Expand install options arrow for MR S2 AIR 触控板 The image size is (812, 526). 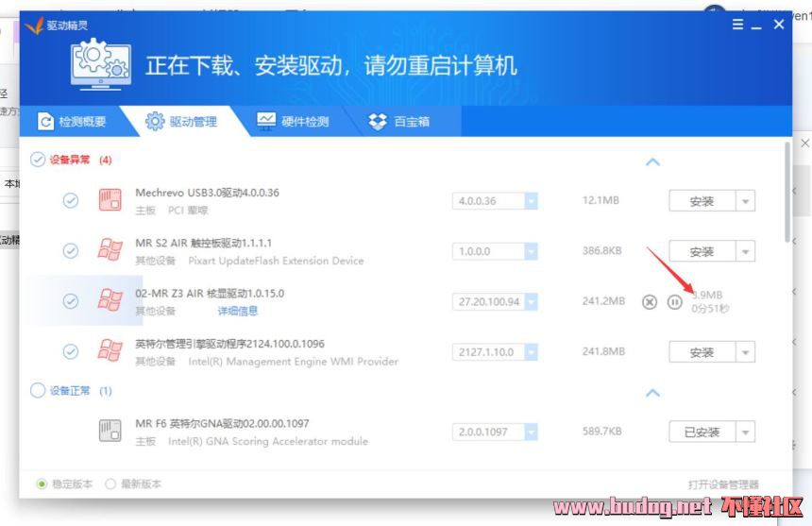(746, 251)
